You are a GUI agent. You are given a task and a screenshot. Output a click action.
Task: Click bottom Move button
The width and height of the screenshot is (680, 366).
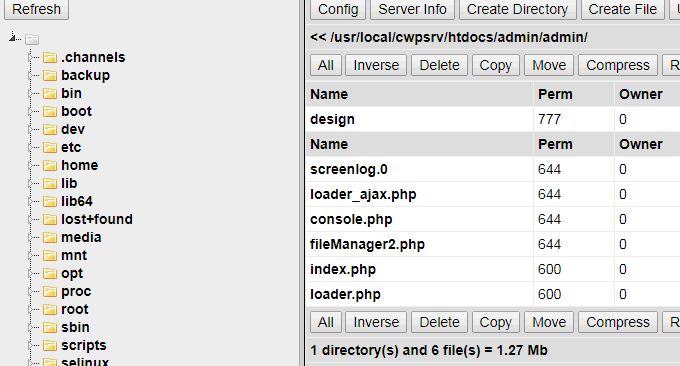pos(549,322)
